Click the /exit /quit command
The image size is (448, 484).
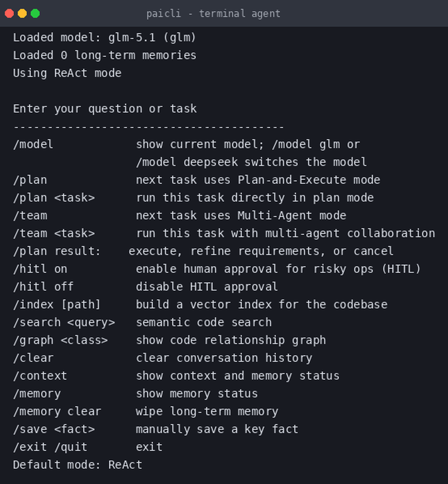click(x=50, y=447)
